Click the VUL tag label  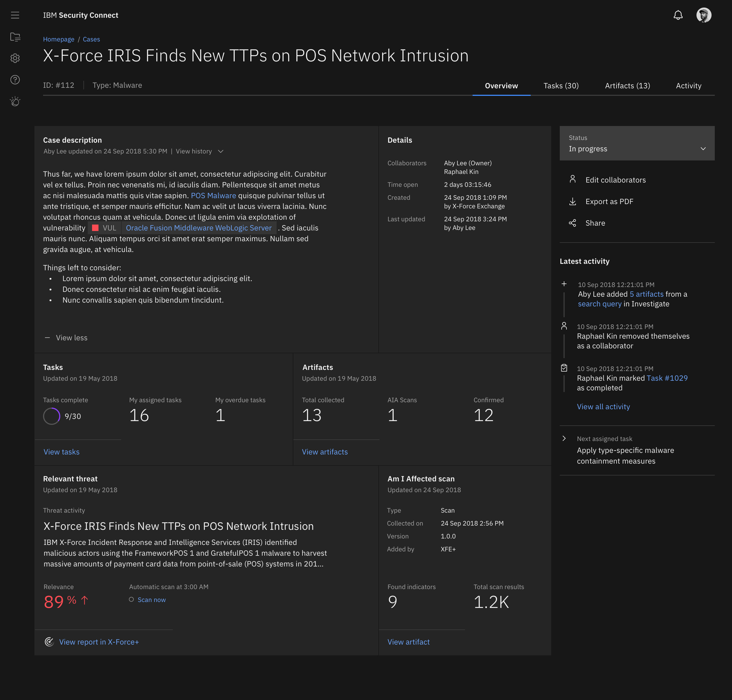tap(109, 228)
